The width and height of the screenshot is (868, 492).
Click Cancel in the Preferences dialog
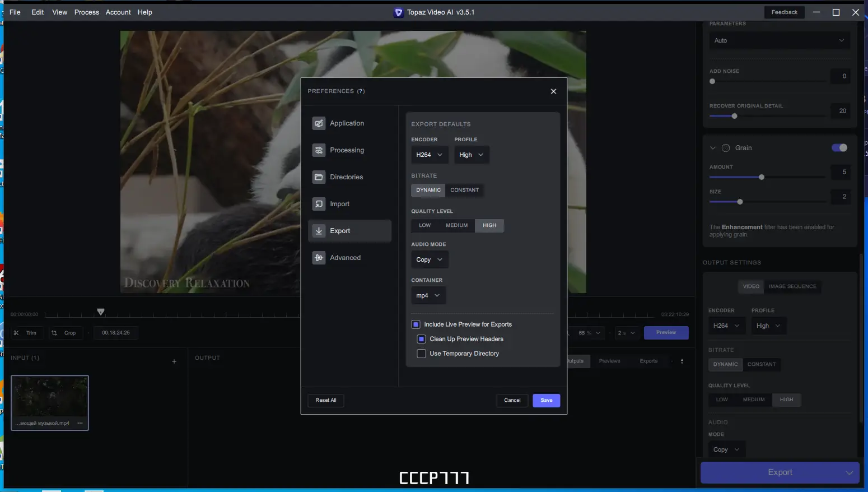pos(512,401)
